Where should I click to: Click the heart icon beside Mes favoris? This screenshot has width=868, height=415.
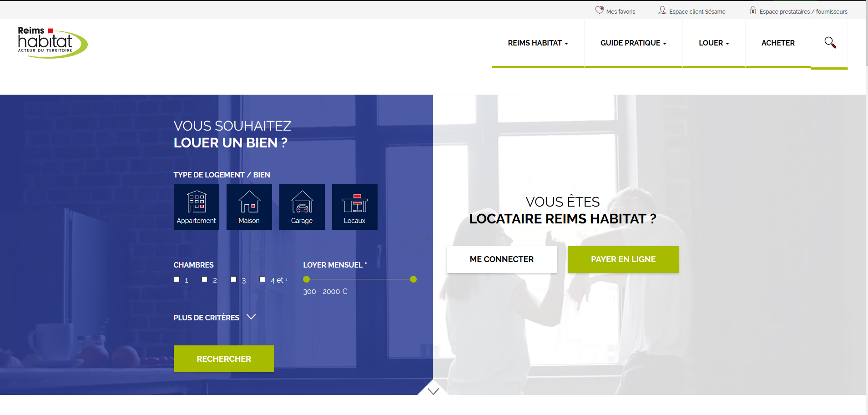pos(600,10)
